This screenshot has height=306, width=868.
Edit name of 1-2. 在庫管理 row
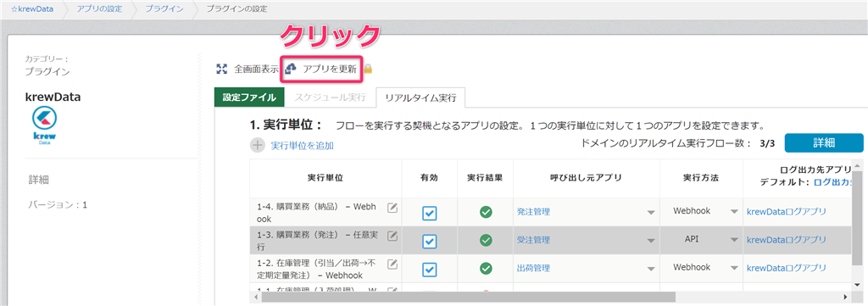[392, 264]
